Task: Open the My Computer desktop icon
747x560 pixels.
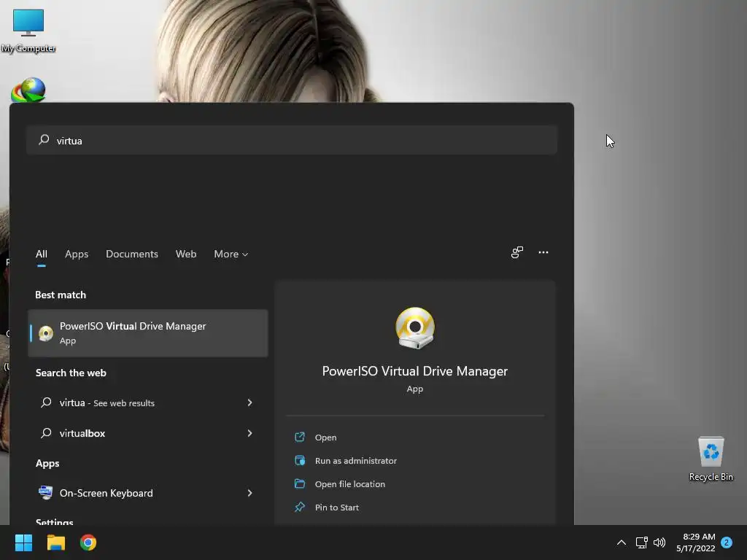Action: [28, 31]
